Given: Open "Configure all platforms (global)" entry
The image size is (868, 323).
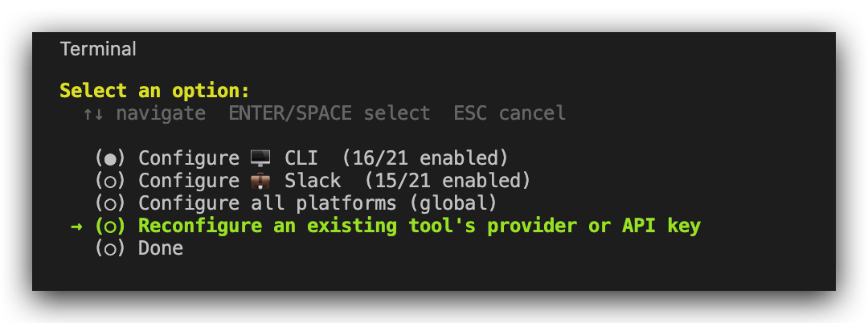Looking at the screenshot, I should pyautogui.click(x=317, y=203).
